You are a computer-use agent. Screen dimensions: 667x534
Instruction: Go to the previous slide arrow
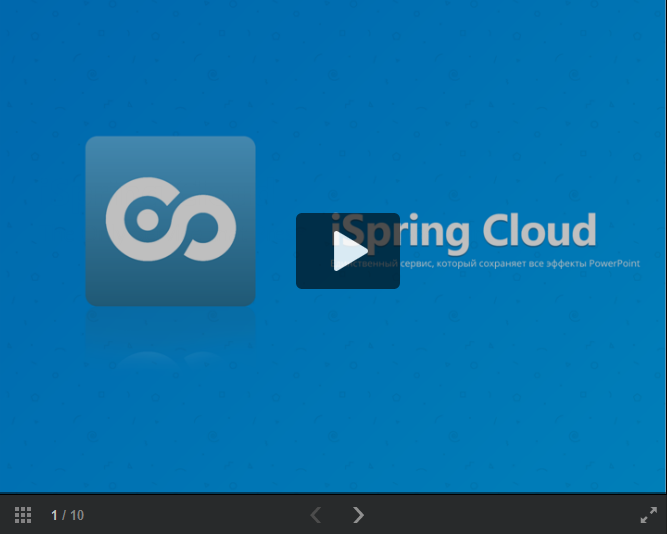316,515
